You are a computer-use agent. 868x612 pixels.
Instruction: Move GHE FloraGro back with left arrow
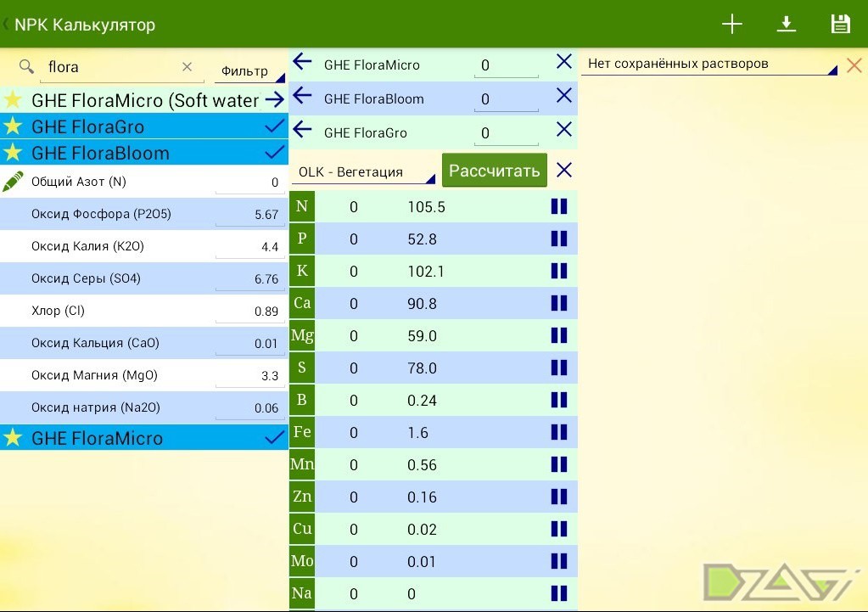(302, 130)
